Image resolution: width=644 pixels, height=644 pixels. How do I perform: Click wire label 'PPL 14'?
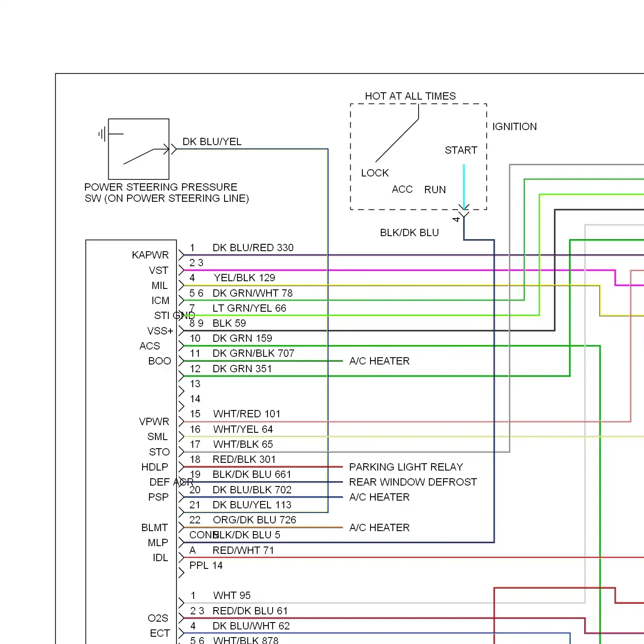(x=206, y=565)
